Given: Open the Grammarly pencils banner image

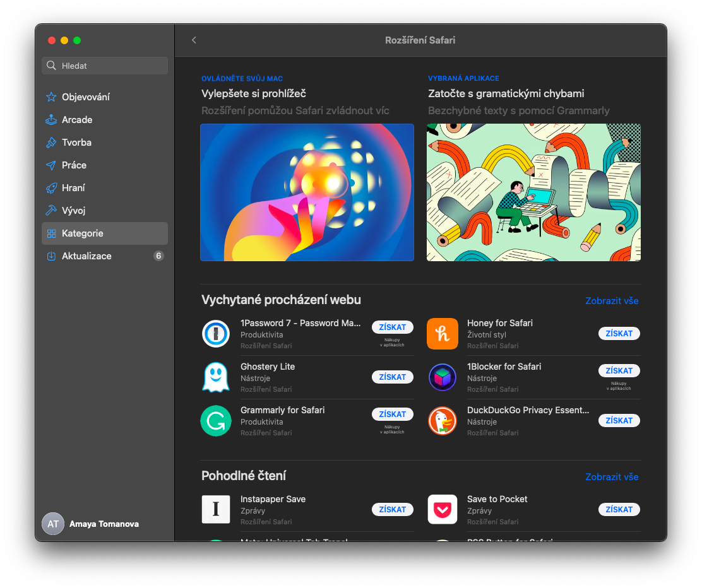Looking at the screenshot, I should click(533, 192).
